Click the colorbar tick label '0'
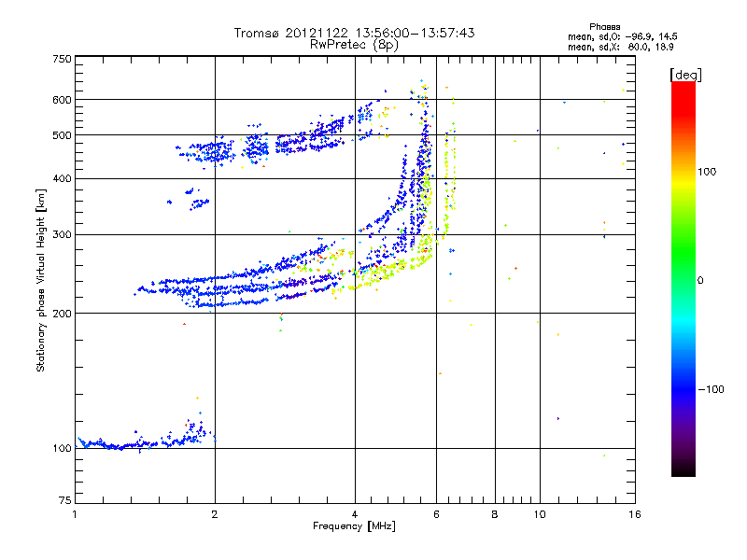The height and width of the screenshot is (560, 747). coord(700,280)
